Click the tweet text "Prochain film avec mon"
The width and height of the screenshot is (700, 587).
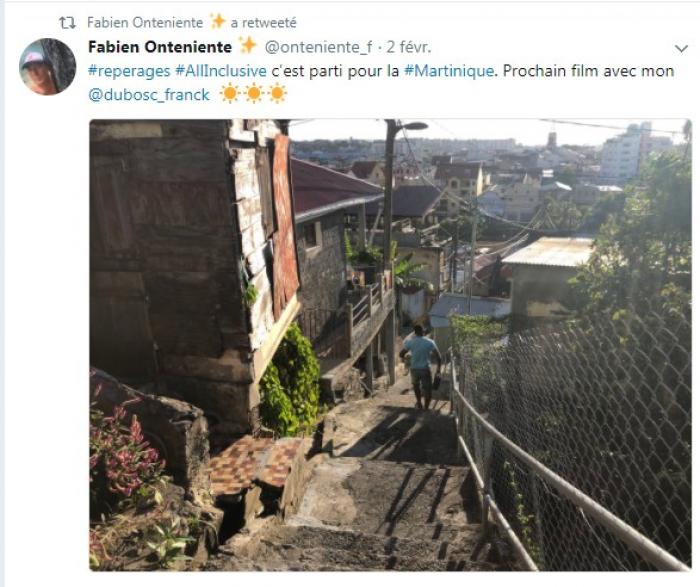click(588, 71)
